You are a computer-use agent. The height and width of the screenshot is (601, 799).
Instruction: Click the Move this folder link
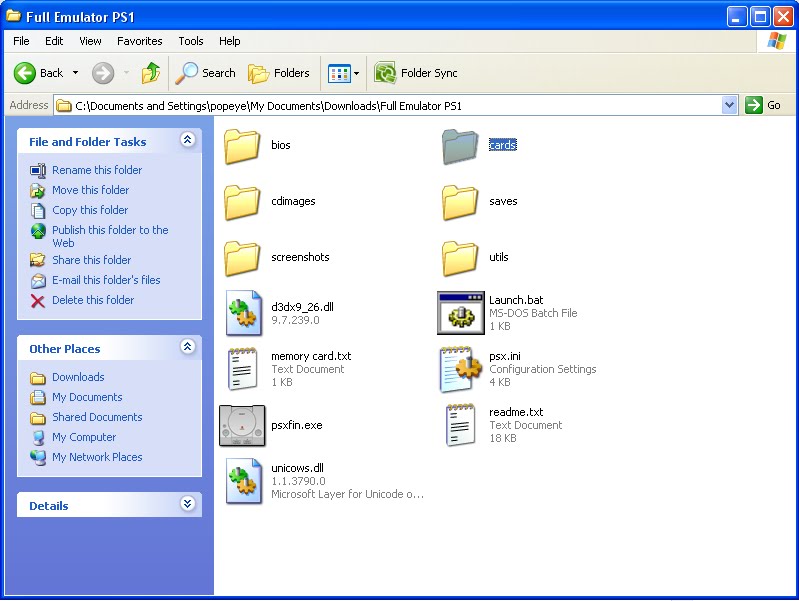pyautogui.click(x=91, y=190)
